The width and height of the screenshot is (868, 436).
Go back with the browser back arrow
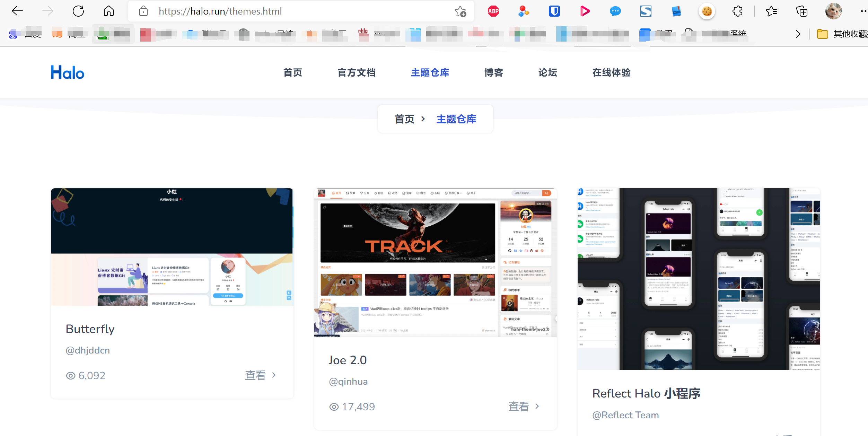point(17,11)
